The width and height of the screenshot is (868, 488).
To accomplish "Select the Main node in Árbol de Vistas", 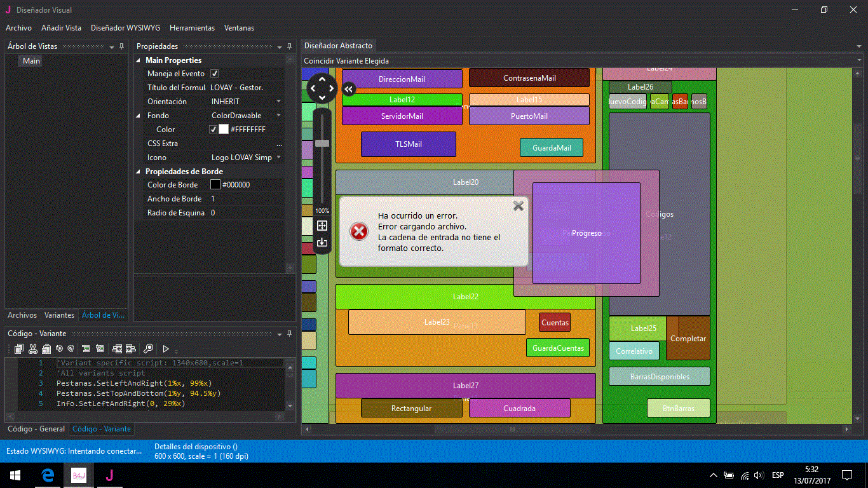I will [x=31, y=61].
